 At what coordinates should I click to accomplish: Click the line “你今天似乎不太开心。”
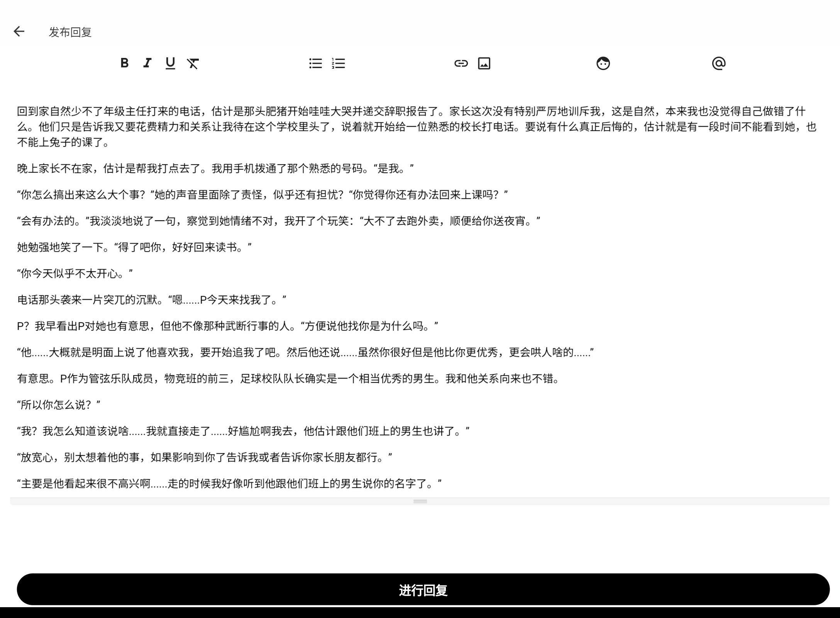coord(75,273)
